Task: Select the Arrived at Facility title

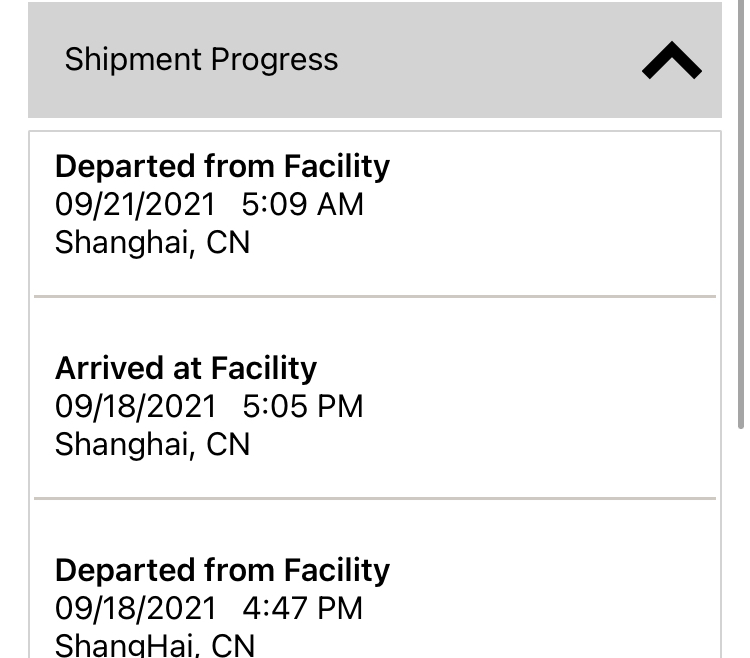Action: [185, 368]
